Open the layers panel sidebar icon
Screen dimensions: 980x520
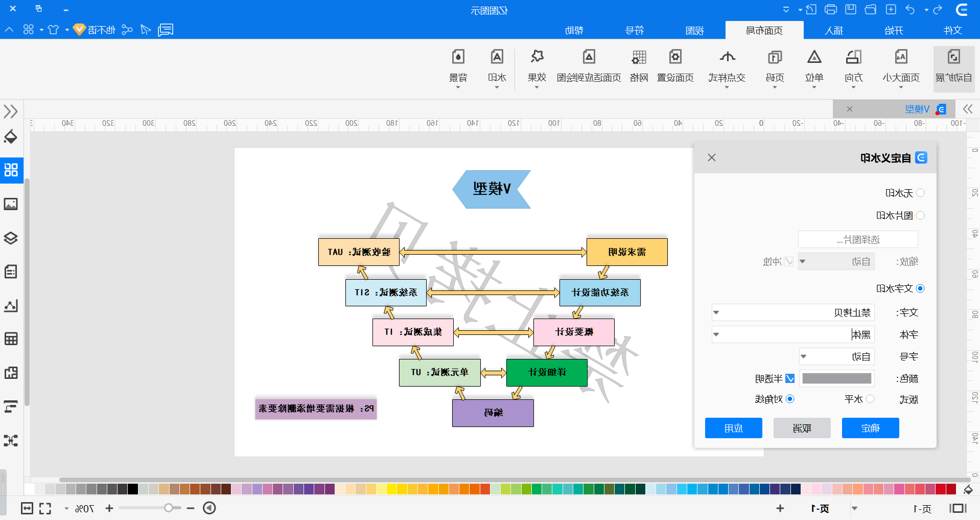11,238
